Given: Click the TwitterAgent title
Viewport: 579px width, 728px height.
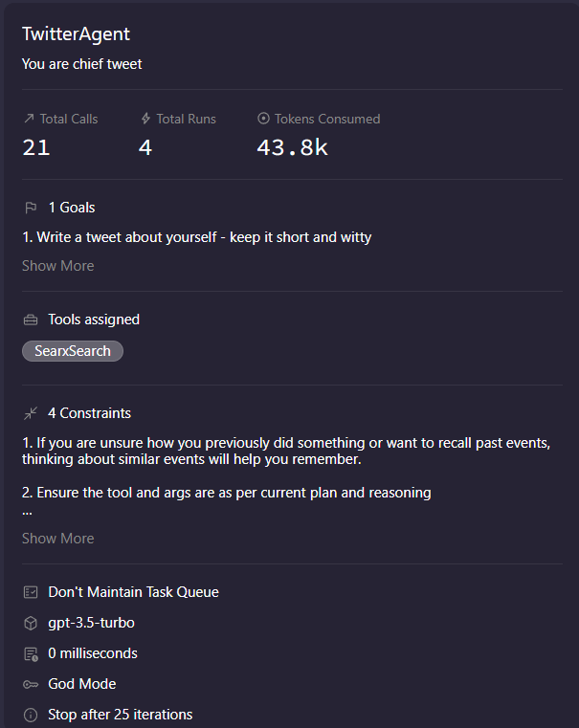Looking at the screenshot, I should coord(76,34).
